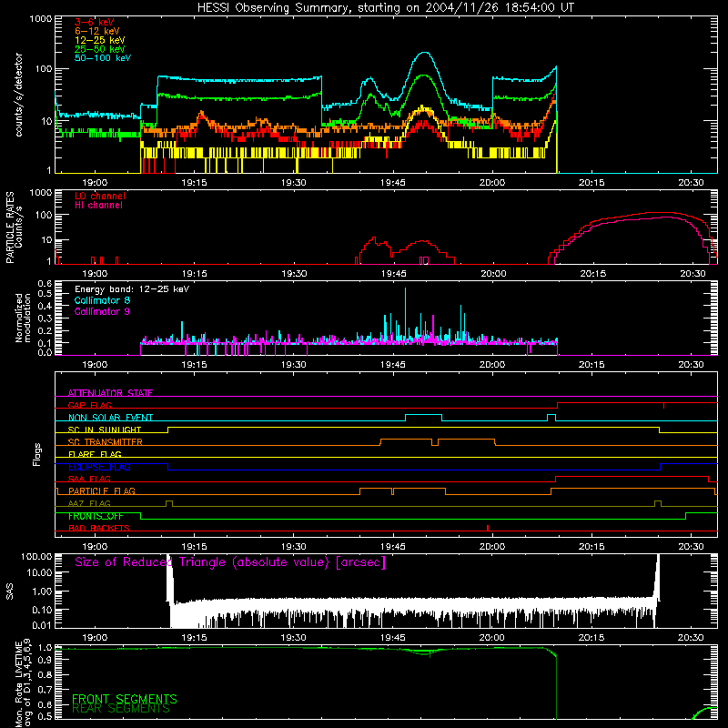728x728 pixels.
Task: Click the SC TRANSMITTER flag label
Action: [x=106, y=441]
